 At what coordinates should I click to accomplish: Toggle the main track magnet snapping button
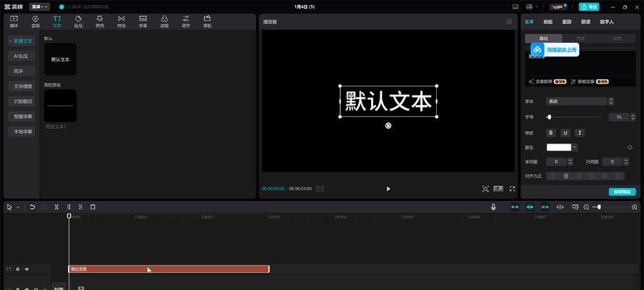point(515,207)
